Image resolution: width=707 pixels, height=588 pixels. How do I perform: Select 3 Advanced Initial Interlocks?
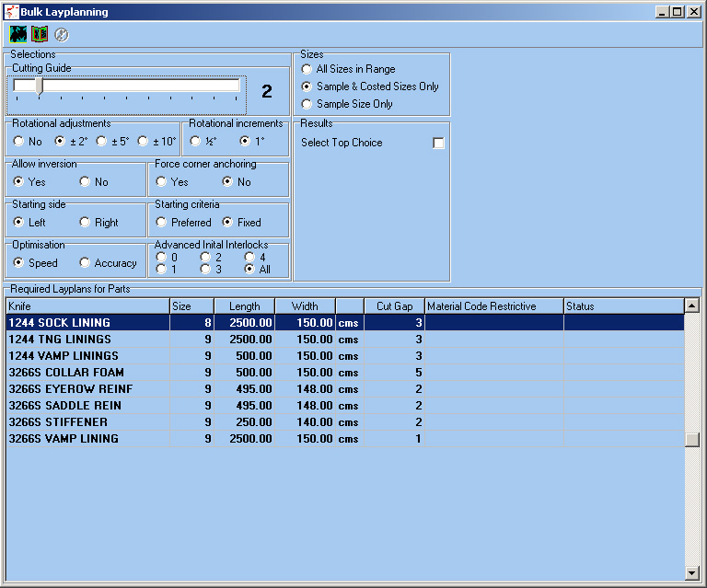pyautogui.click(x=205, y=269)
